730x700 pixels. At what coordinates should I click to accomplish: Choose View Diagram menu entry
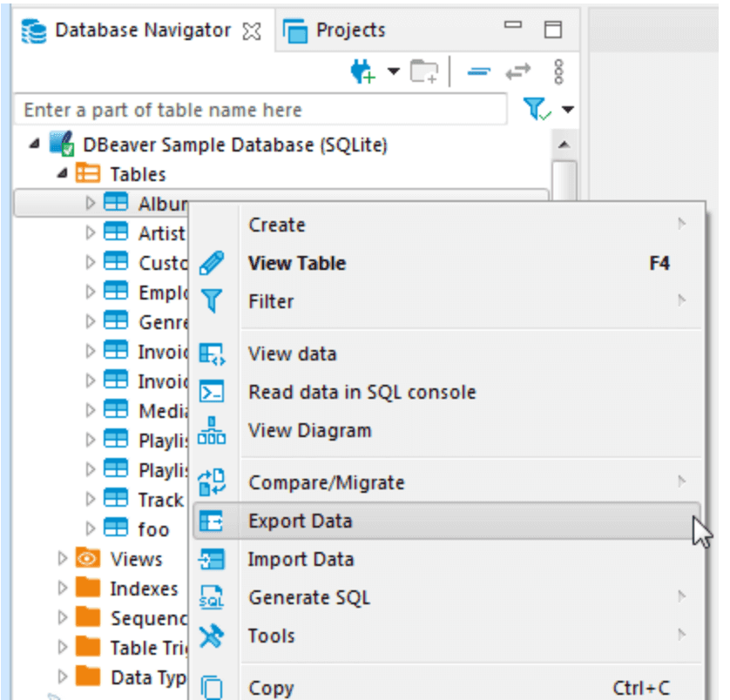point(447,430)
